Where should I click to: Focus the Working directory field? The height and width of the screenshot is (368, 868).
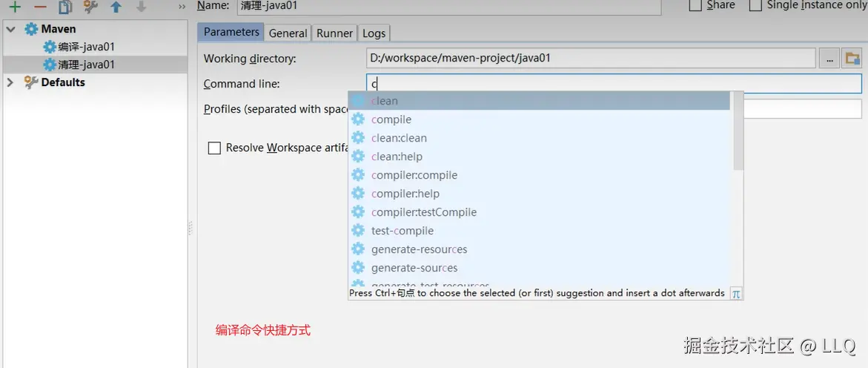592,58
